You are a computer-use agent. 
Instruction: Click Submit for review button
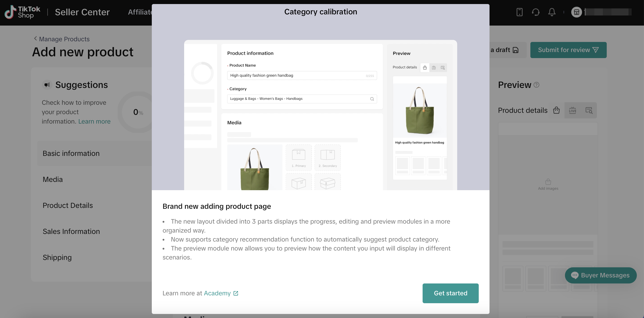568,50
